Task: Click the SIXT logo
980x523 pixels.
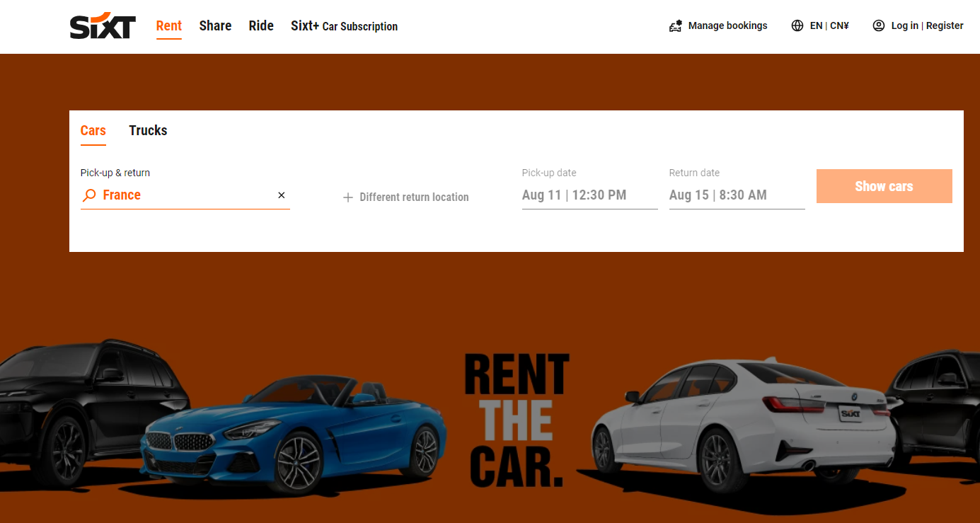Action: 103,26
